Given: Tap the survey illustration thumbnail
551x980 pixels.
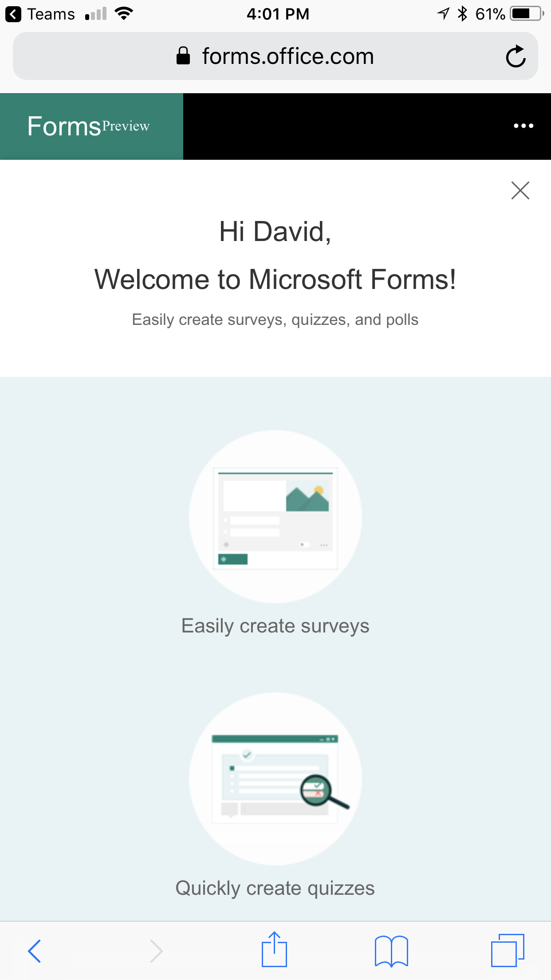Looking at the screenshot, I should click(275, 517).
